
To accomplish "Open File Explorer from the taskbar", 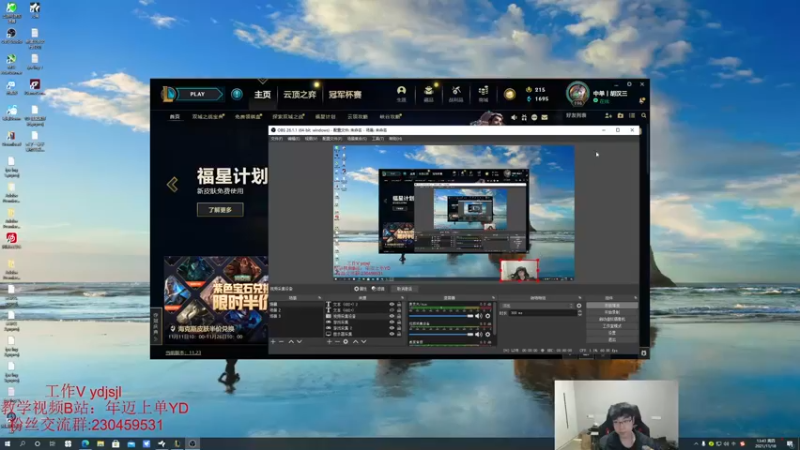I will [101, 444].
